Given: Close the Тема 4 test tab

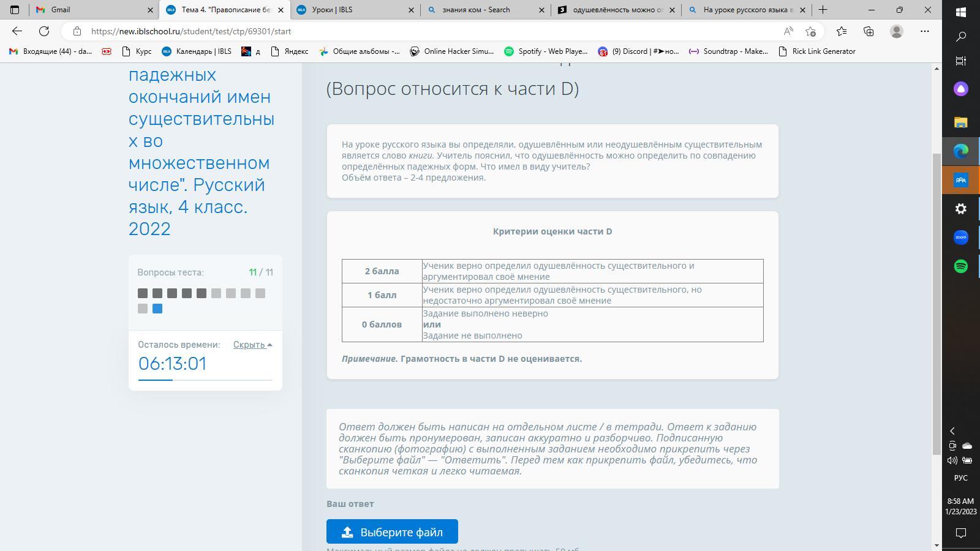Looking at the screenshot, I should 281,10.
